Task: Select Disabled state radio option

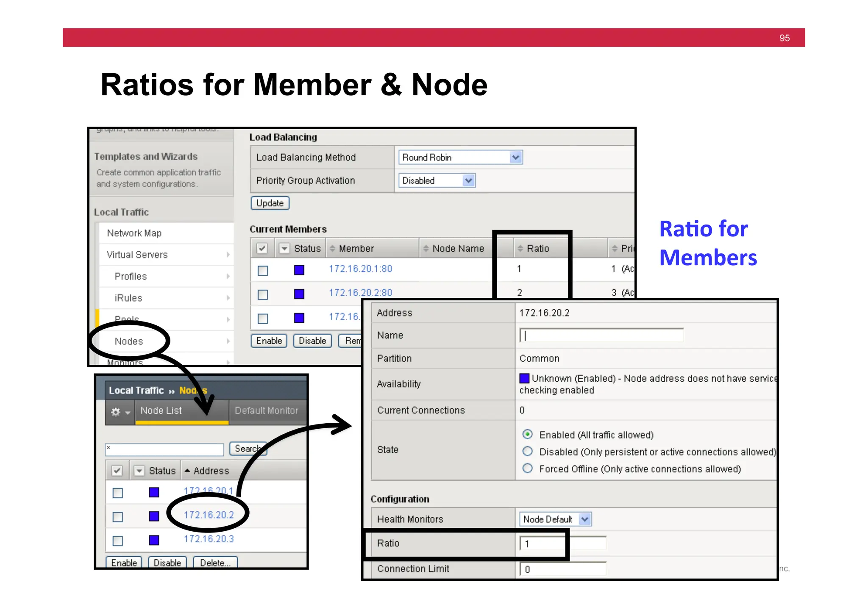Action: (x=527, y=451)
